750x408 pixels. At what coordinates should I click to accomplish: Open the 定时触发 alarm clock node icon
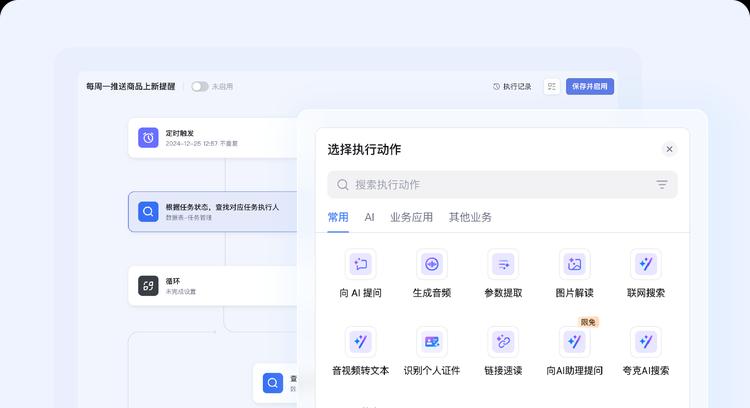148,138
